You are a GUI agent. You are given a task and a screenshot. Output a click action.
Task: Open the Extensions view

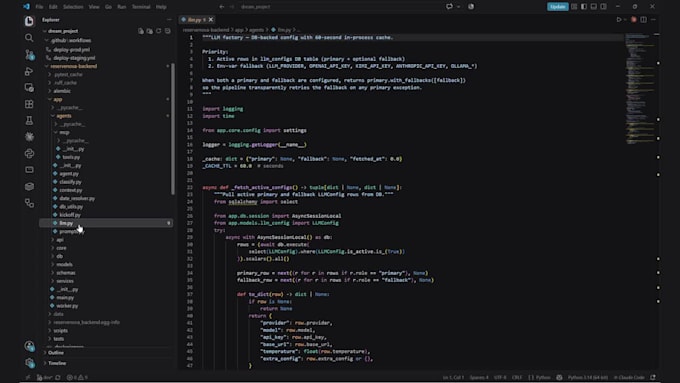click(x=29, y=104)
